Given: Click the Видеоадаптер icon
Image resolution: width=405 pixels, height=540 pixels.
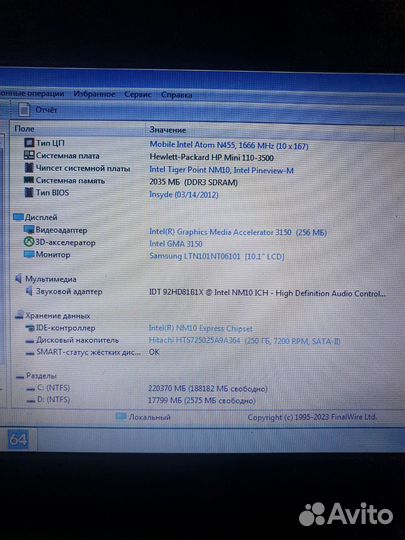Looking at the screenshot, I should (29, 229).
